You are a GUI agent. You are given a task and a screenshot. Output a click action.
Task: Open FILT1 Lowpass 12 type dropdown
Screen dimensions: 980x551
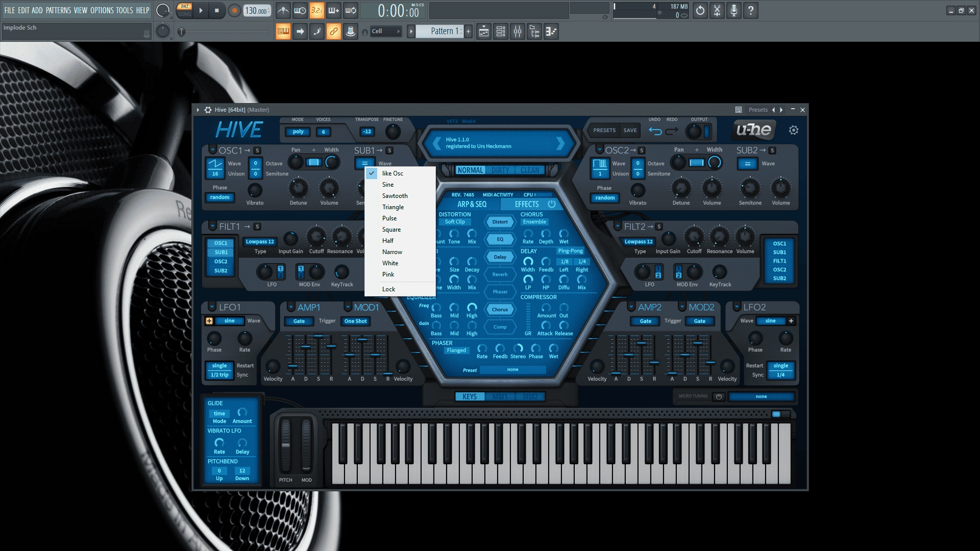[260, 242]
